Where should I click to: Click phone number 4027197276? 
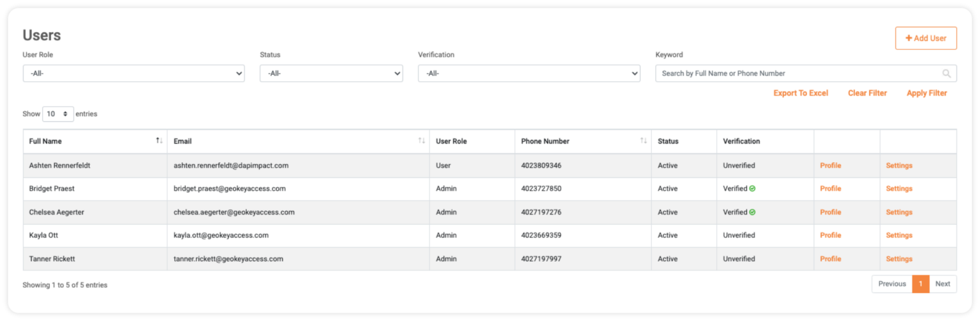tap(541, 212)
